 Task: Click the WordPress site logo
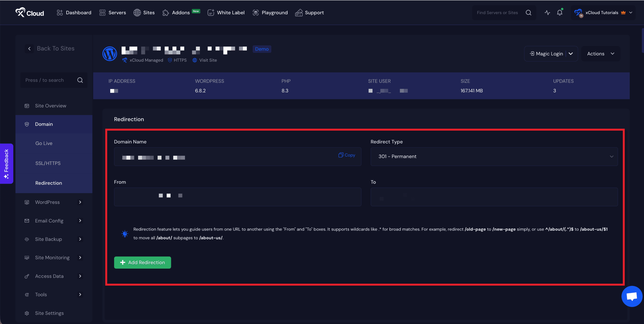(110, 54)
